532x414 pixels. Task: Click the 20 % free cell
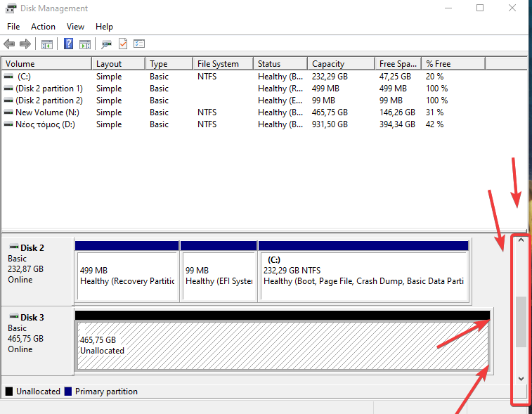434,77
